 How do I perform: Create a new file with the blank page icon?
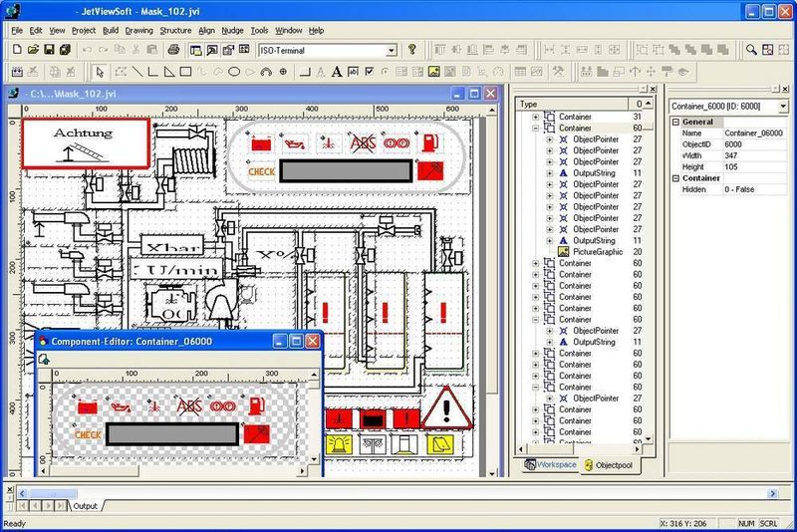(x=17, y=49)
